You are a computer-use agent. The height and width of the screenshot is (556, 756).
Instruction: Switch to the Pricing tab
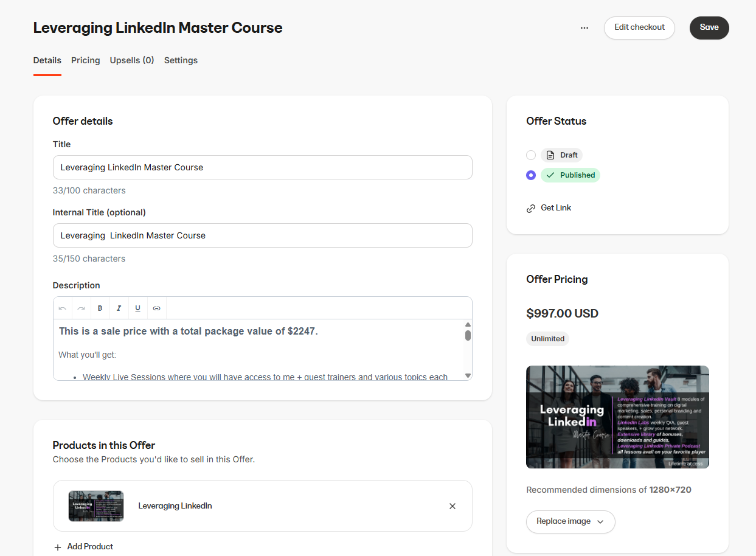(x=85, y=60)
